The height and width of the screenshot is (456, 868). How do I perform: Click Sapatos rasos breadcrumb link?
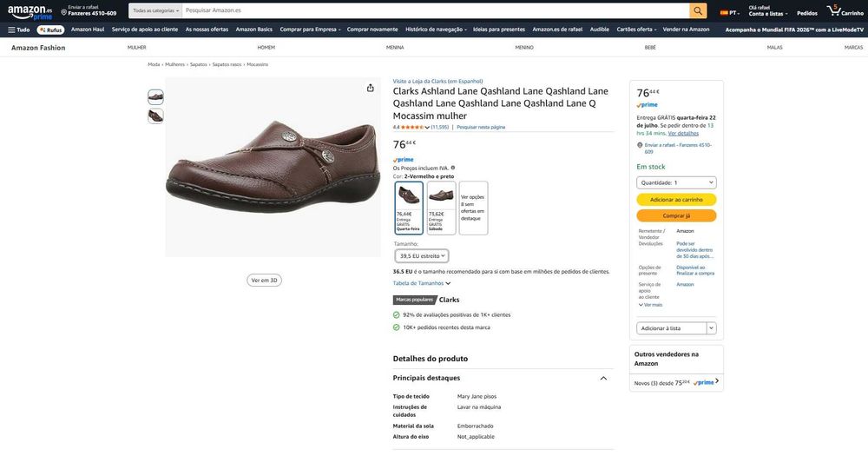click(227, 65)
